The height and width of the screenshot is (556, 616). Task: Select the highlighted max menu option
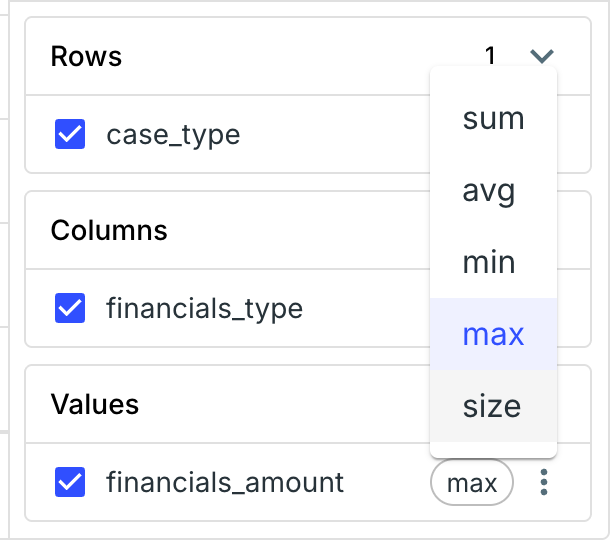[493, 334]
